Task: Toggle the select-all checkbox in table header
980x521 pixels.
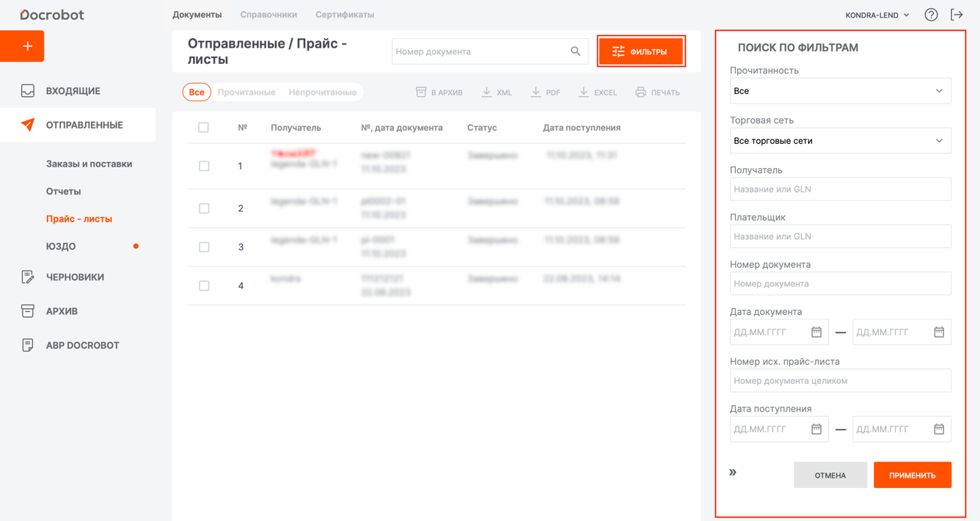Action: pyautogui.click(x=204, y=128)
